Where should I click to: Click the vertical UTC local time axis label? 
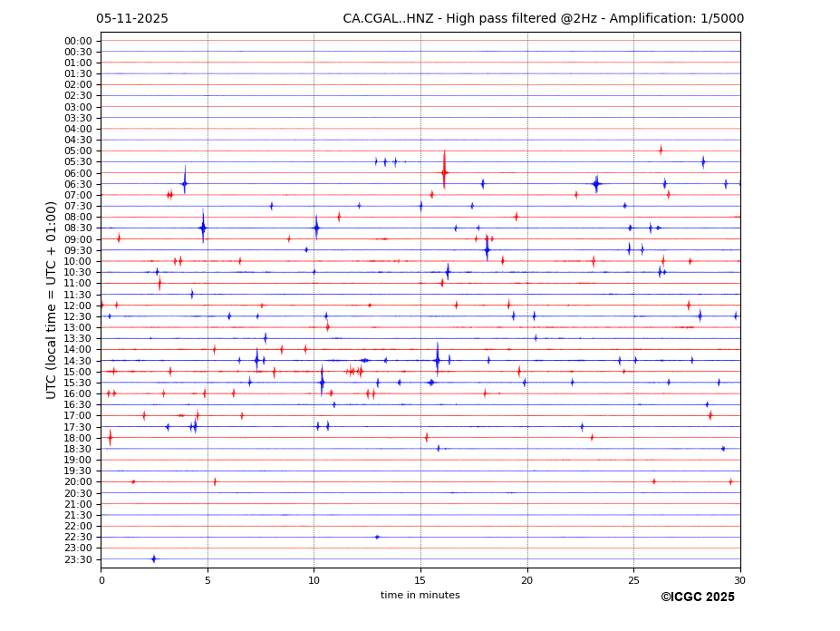tap(52, 299)
